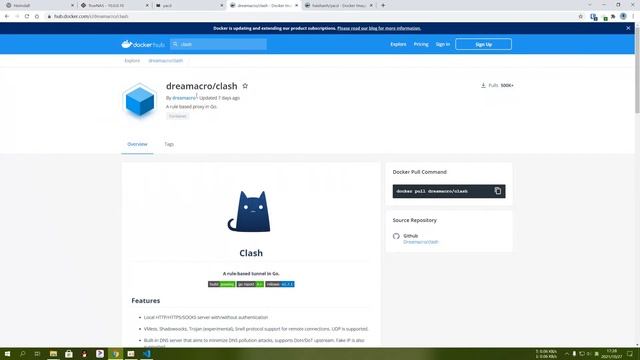The image size is (640, 360).
Task: Open the Windows Start menu
Action: [x=7, y=354]
